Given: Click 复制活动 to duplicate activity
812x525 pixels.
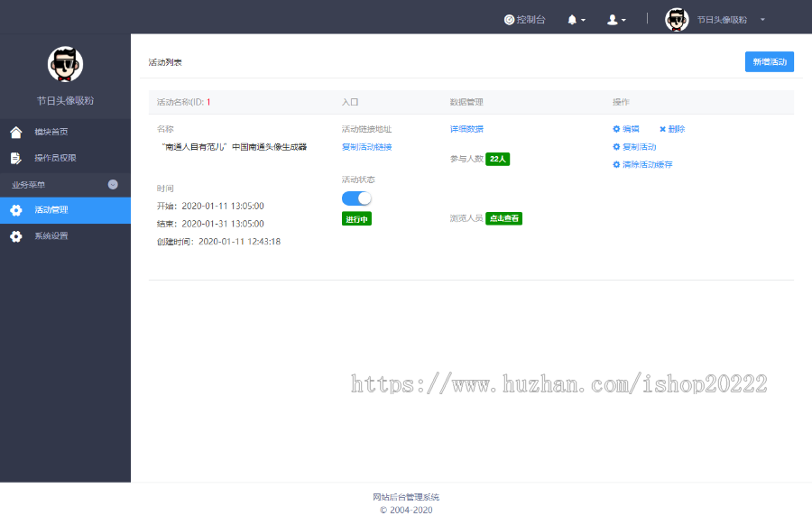Looking at the screenshot, I should point(639,147).
